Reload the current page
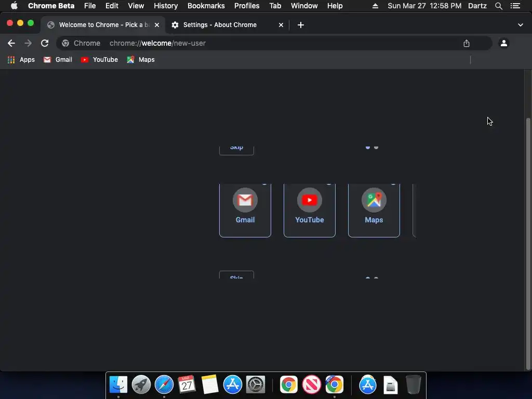The image size is (532, 399). (45, 43)
